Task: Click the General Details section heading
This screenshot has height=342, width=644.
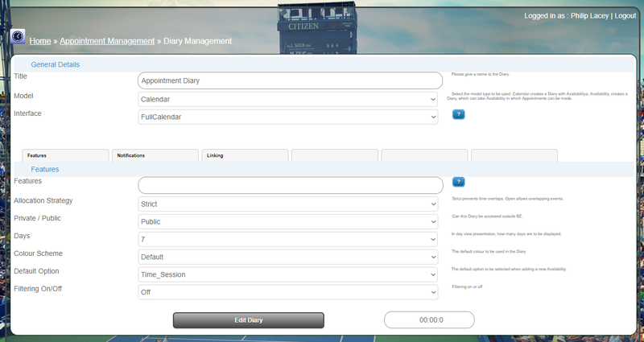Action: [55, 64]
